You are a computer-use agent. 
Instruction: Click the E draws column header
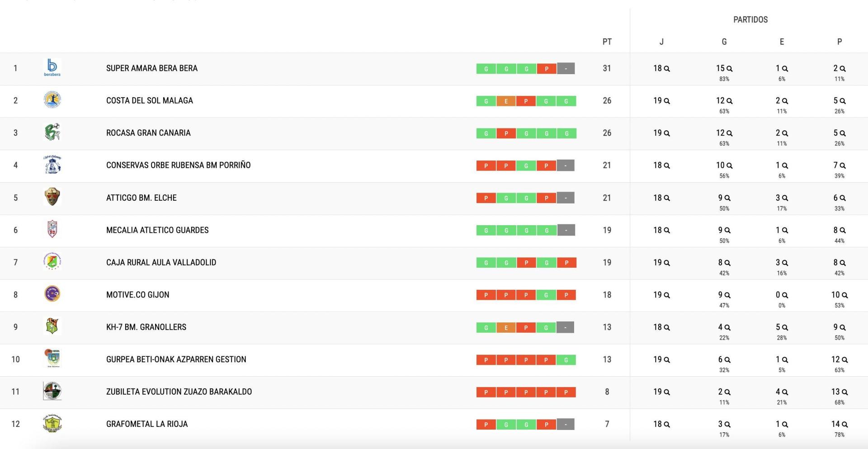click(x=782, y=42)
